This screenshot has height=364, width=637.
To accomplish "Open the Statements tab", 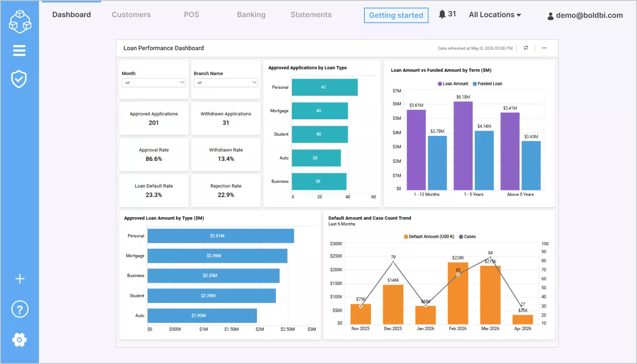I will (311, 15).
